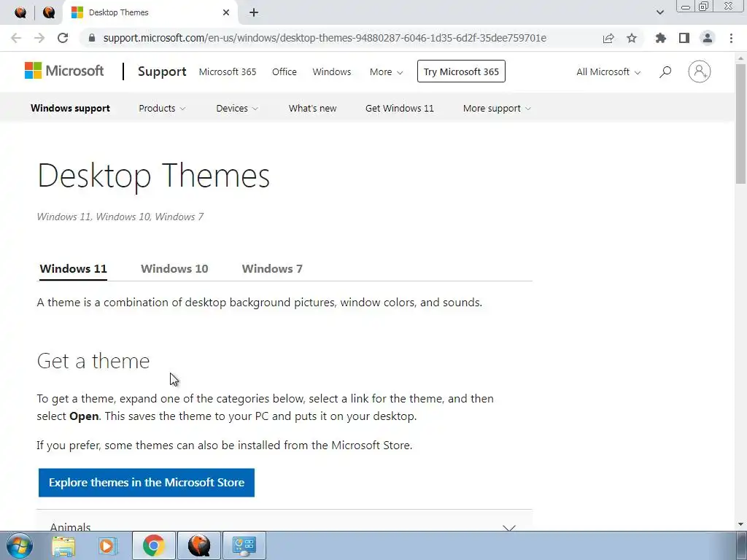
Task: Expand the Products menu
Action: coord(162,109)
